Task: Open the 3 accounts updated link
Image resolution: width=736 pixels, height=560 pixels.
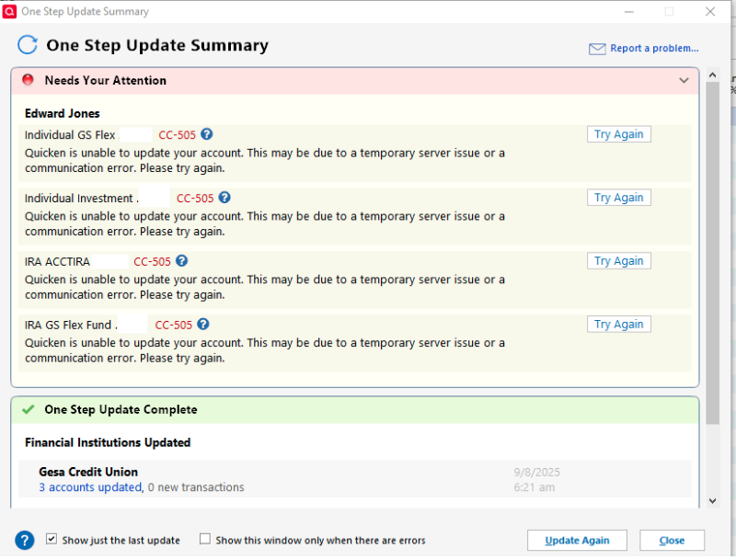Action: click(x=90, y=487)
